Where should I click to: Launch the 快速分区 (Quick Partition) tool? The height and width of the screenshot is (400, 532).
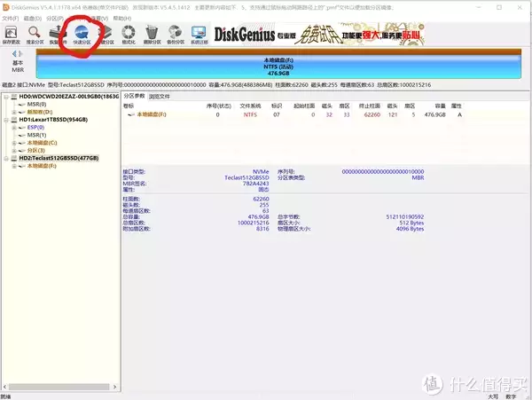[x=82, y=33]
